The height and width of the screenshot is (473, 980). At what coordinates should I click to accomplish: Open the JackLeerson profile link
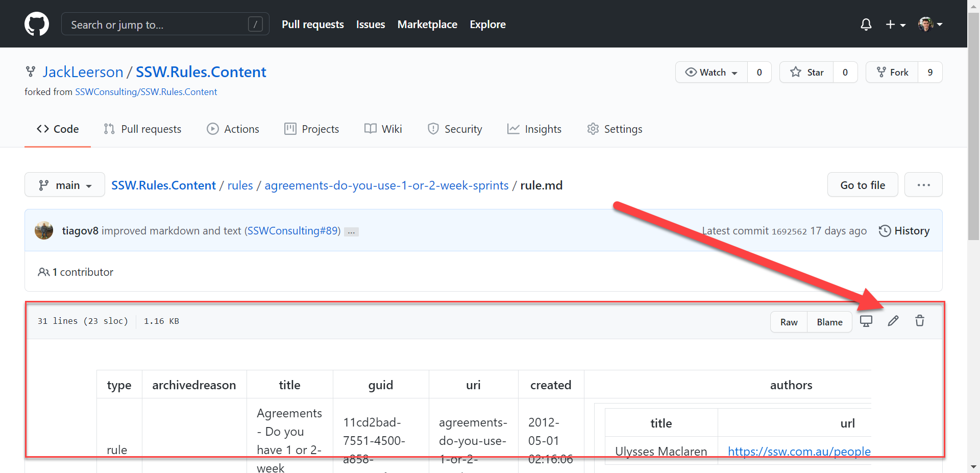(x=83, y=72)
